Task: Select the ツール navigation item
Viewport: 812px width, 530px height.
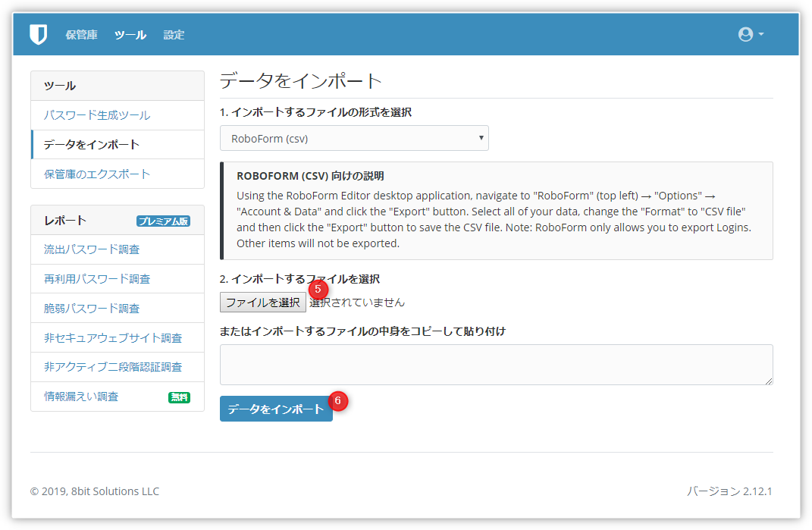Action: tap(130, 35)
